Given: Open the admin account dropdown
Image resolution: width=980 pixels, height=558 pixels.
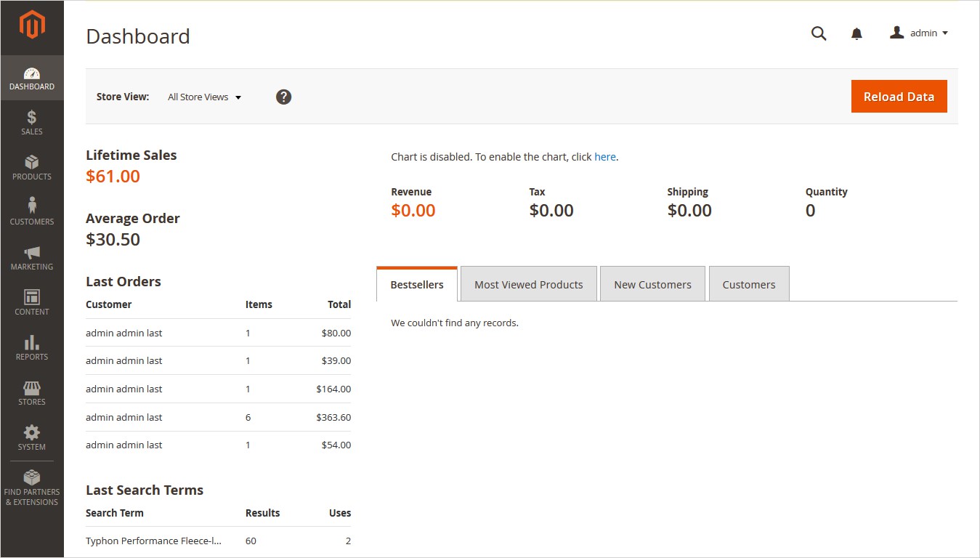Looking at the screenshot, I should coord(919,33).
